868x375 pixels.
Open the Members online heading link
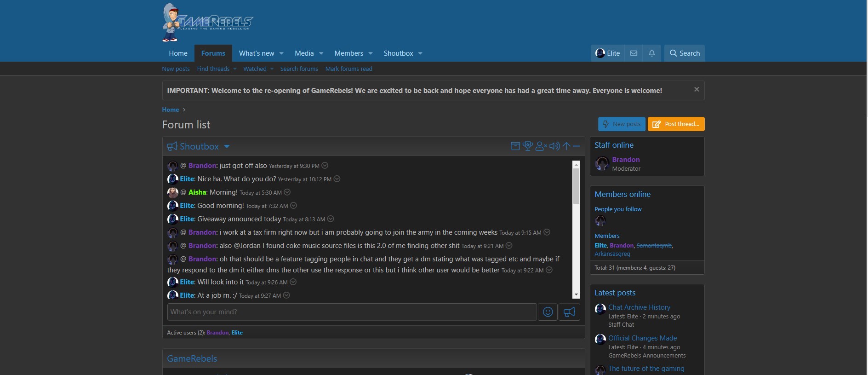point(622,194)
